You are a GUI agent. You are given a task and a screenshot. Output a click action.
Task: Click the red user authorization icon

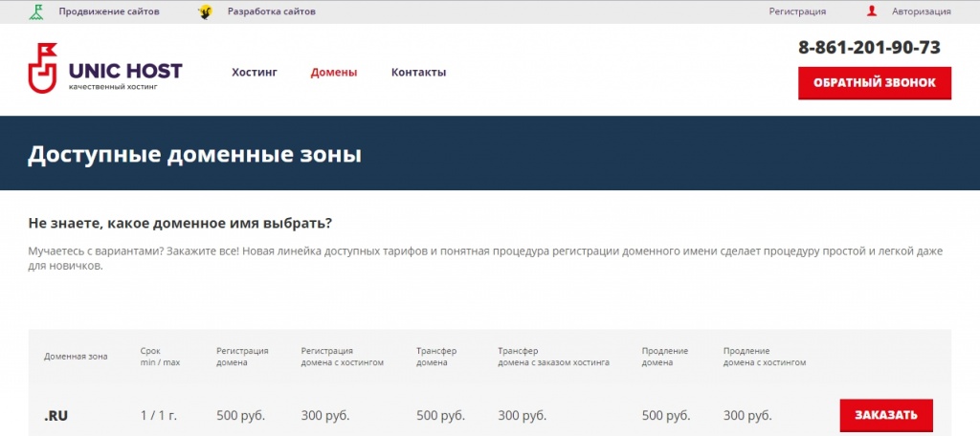pyautogui.click(x=872, y=11)
